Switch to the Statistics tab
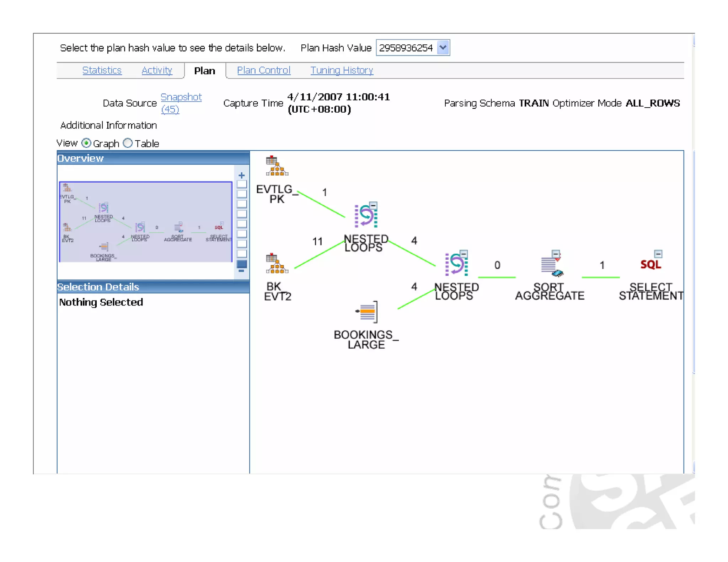Screen dimensions: 728x562 click(x=102, y=70)
